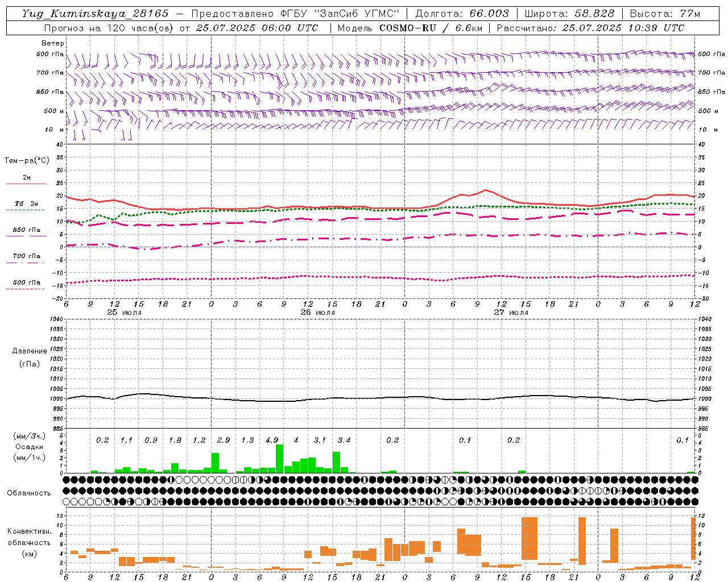This screenshot has width=728, height=582.
Task: Click the red line sample above the 2м legend
Action: pos(27,184)
